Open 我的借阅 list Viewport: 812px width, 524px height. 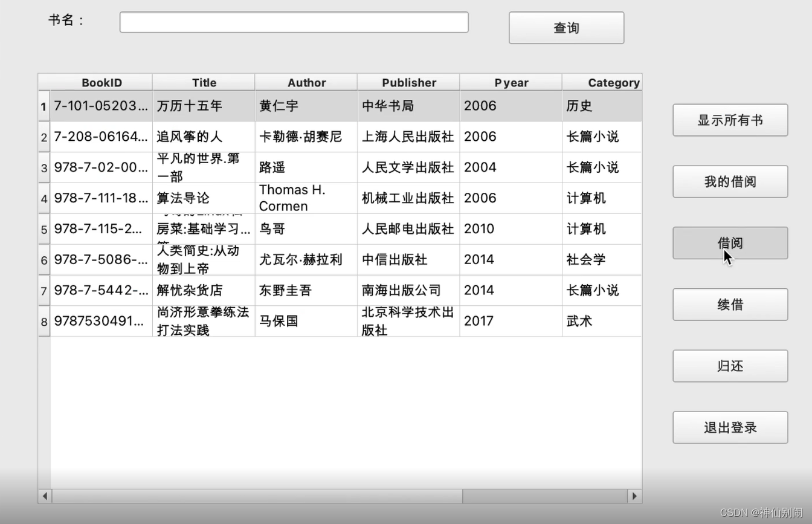(x=730, y=182)
